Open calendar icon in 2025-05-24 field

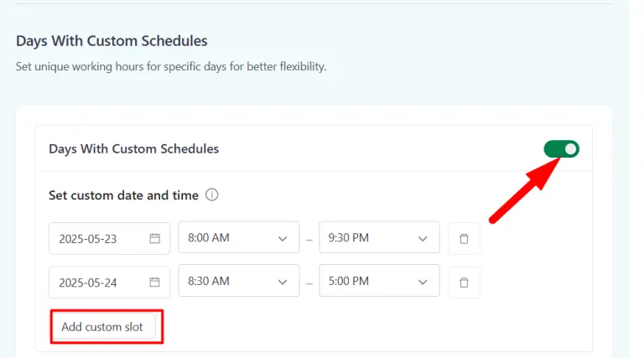(x=155, y=282)
